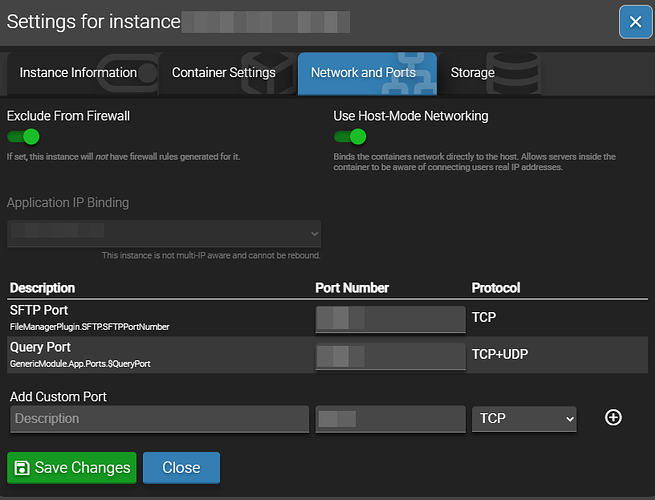655x500 pixels.
Task: Select the custom port number input box
Action: pyautogui.click(x=390, y=419)
